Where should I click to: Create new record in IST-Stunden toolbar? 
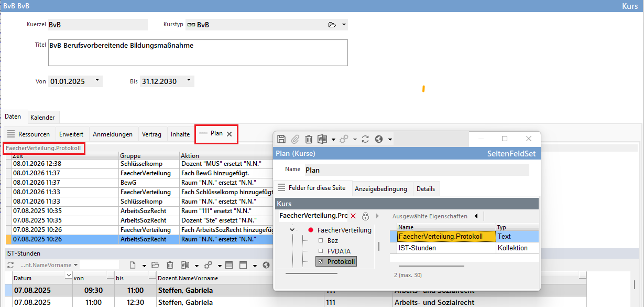click(x=133, y=266)
